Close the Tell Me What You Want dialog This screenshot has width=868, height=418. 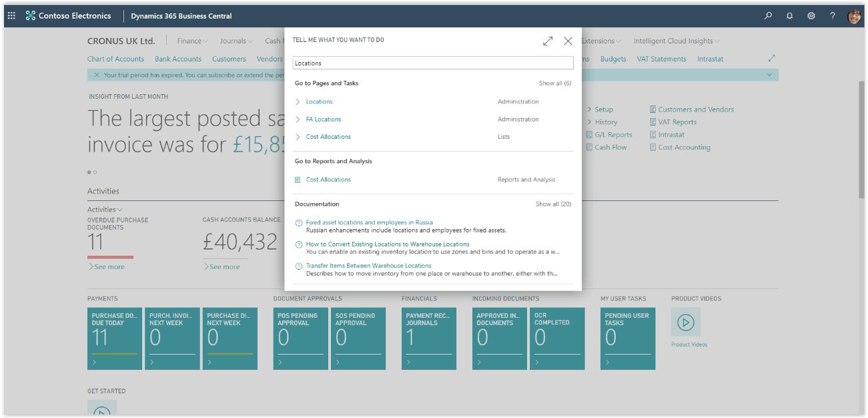568,41
